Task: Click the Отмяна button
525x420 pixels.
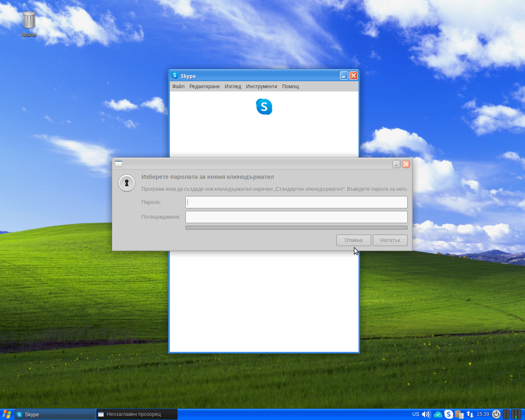Action: click(353, 240)
